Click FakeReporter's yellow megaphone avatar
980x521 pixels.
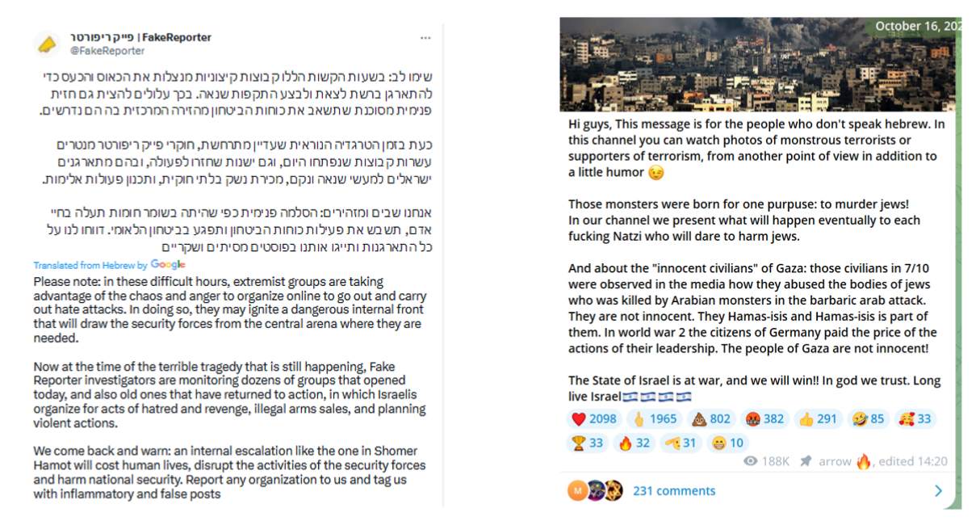click(x=47, y=42)
